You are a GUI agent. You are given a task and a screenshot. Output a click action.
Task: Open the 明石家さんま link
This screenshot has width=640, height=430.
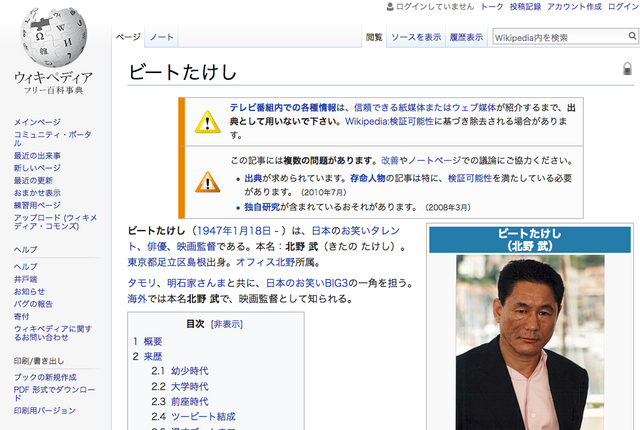pos(196,283)
